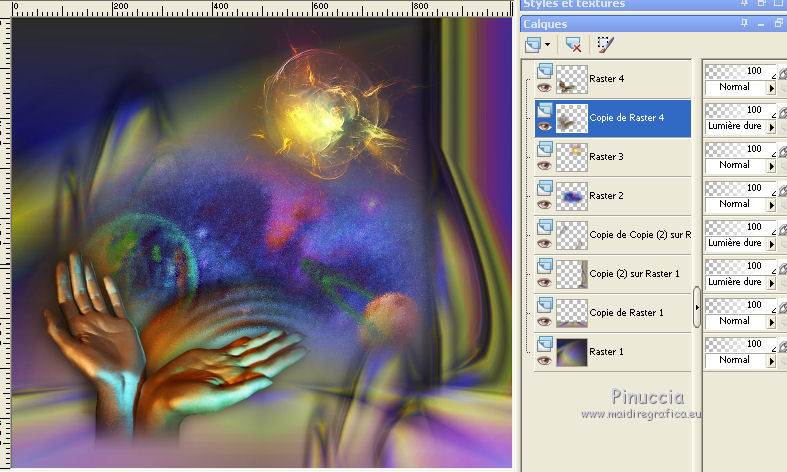Click the raster type icon of Copie de Raster 4
Viewport: 787px width, 472px height.
(x=545, y=110)
